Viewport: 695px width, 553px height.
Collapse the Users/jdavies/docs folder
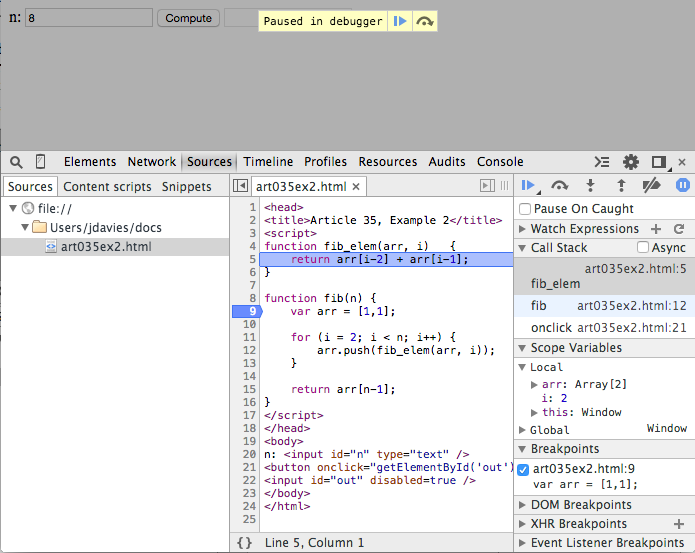pyautogui.click(x=25, y=227)
